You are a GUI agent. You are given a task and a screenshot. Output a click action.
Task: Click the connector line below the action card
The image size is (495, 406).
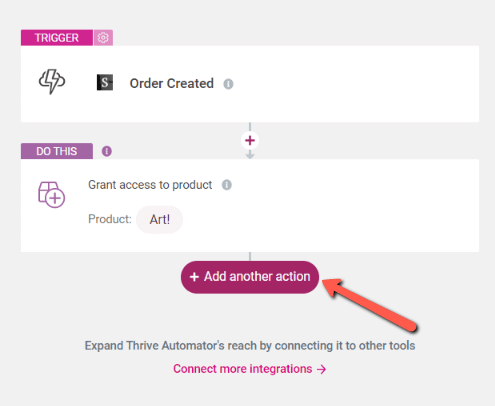[250, 256]
